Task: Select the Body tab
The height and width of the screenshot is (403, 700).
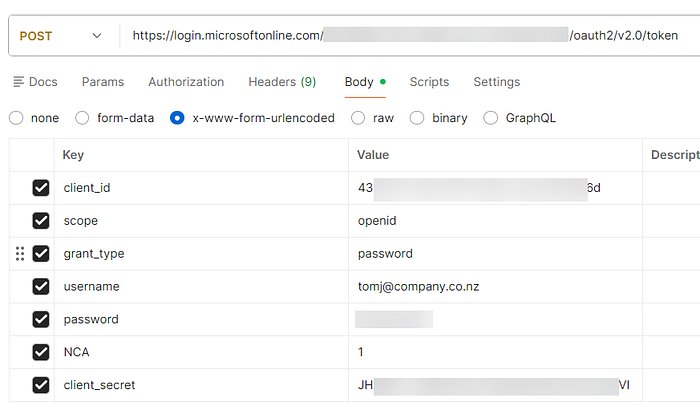Action: tap(365, 82)
